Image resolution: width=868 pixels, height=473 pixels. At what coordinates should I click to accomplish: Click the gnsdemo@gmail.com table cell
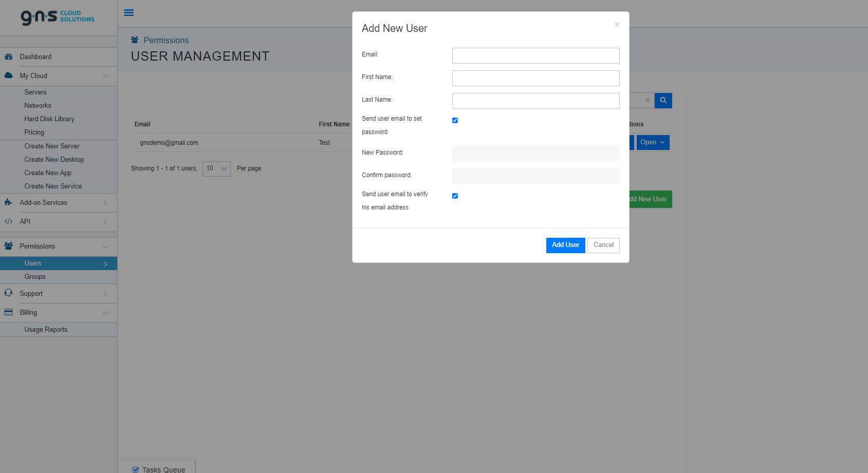169,143
